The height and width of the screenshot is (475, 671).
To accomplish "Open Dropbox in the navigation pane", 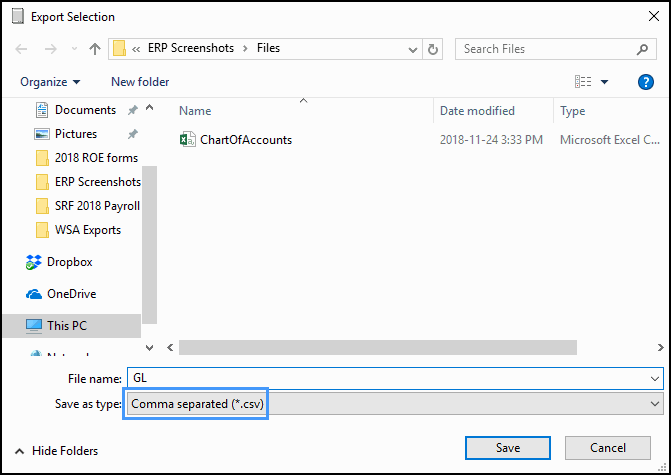I will tap(69, 262).
